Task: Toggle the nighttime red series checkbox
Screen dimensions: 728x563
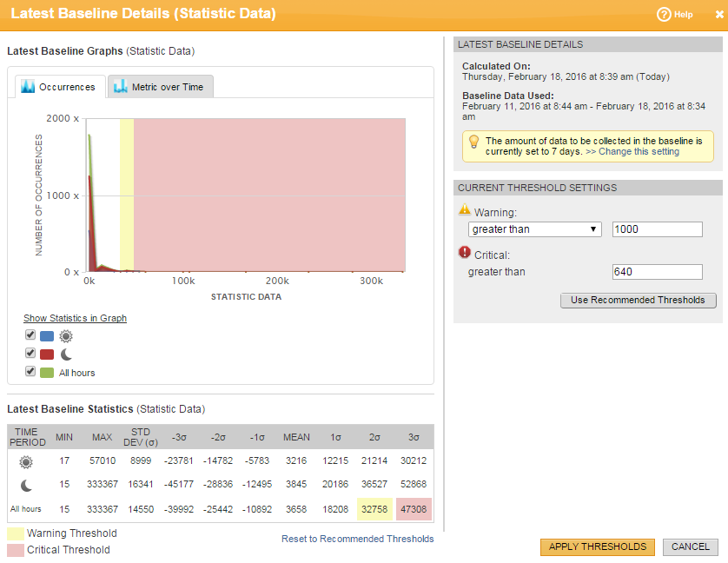Action: [30, 353]
